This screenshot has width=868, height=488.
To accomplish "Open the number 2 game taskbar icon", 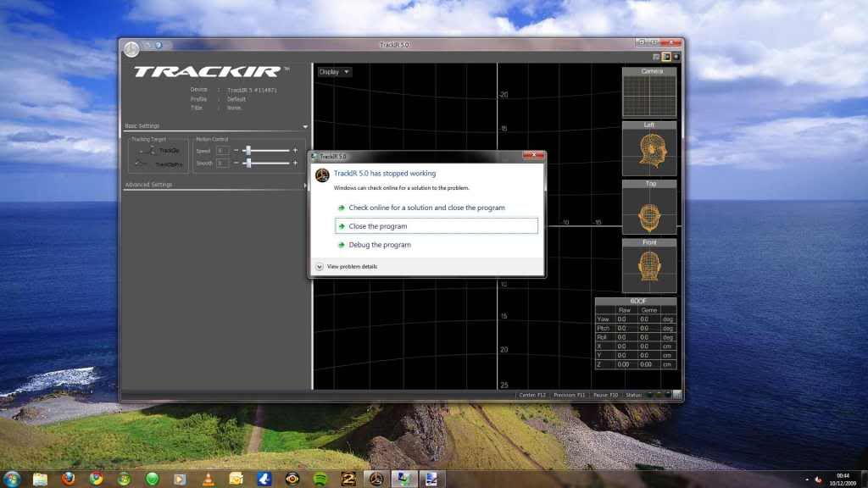I will [348, 480].
